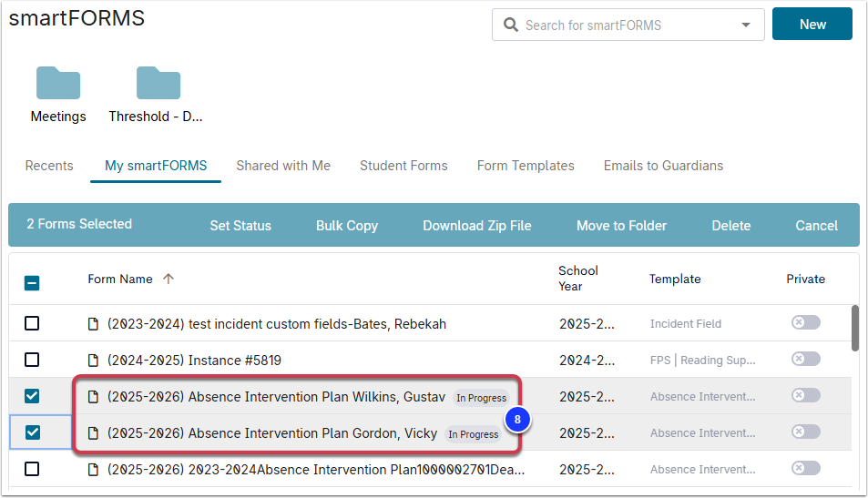Click the Form Name column header
This screenshot has height=498, width=868.
click(120, 279)
